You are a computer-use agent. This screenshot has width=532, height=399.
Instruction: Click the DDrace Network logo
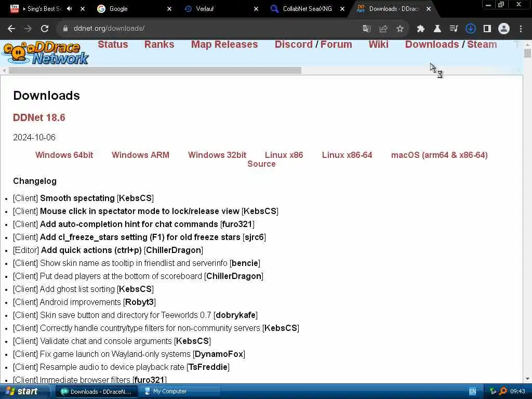(x=46, y=54)
